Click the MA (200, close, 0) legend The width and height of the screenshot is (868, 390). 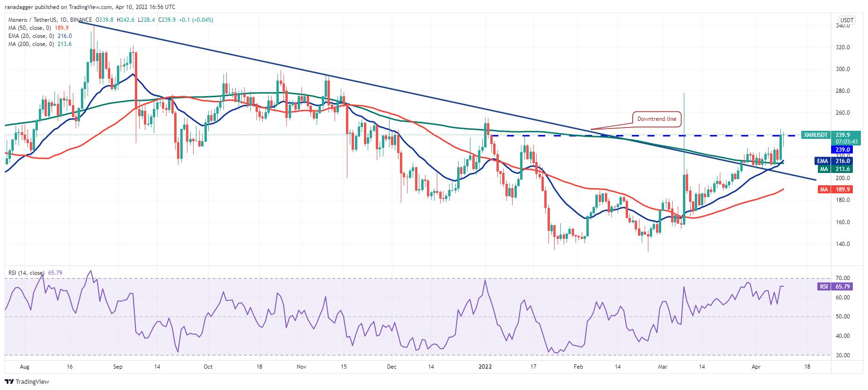click(x=39, y=44)
